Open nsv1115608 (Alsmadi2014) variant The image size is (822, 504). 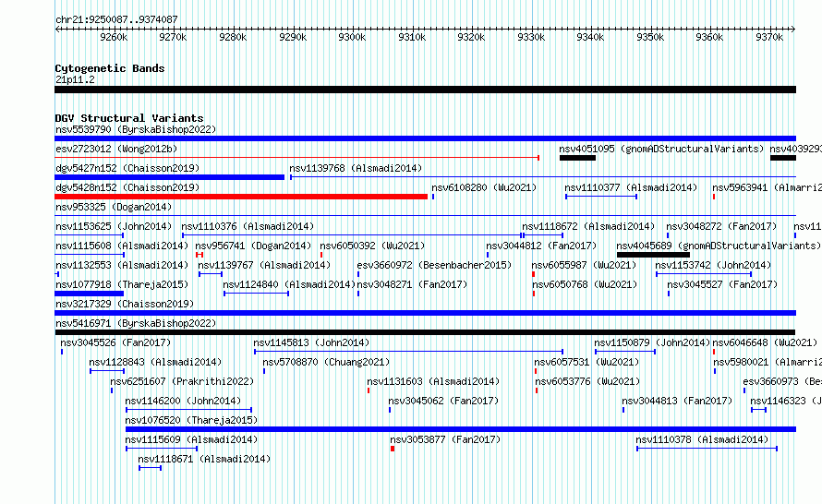[122, 246]
